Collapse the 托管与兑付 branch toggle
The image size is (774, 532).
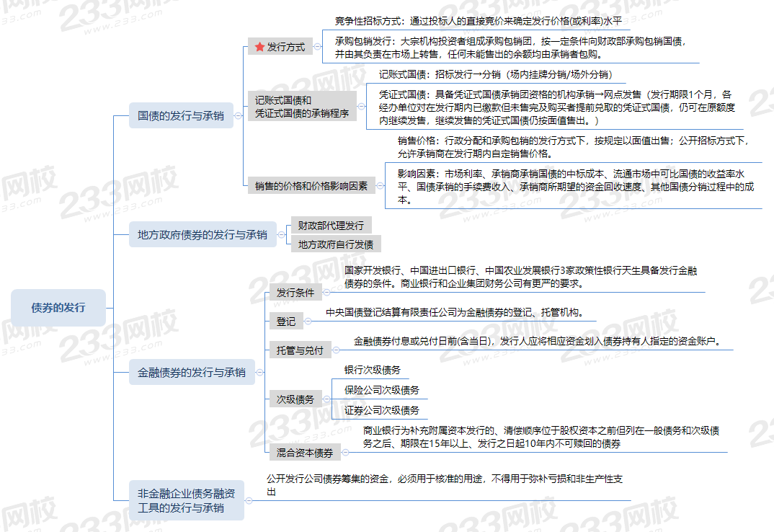pos(336,350)
